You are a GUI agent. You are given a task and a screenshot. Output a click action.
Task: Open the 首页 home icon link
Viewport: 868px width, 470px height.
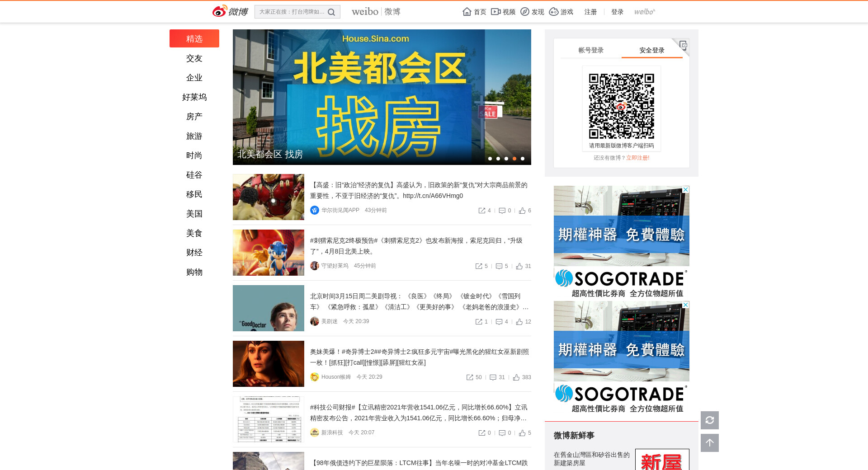coord(474,12)
